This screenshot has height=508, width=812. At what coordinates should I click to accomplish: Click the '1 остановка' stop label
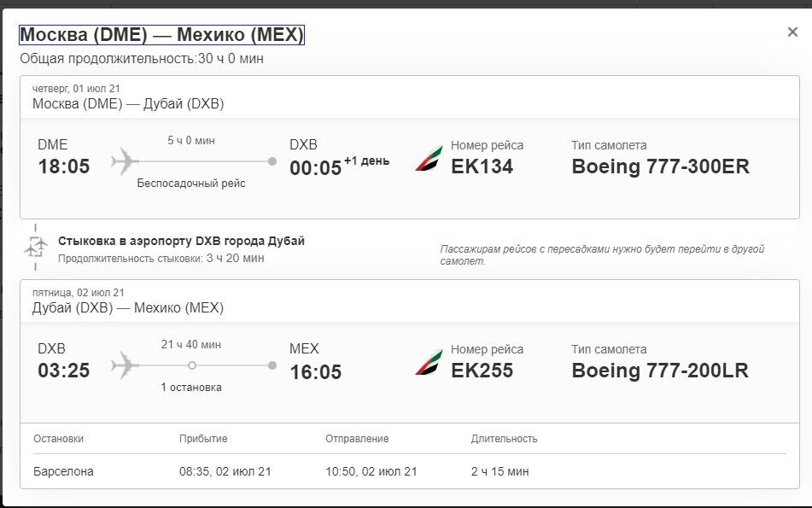pos(191,388)
